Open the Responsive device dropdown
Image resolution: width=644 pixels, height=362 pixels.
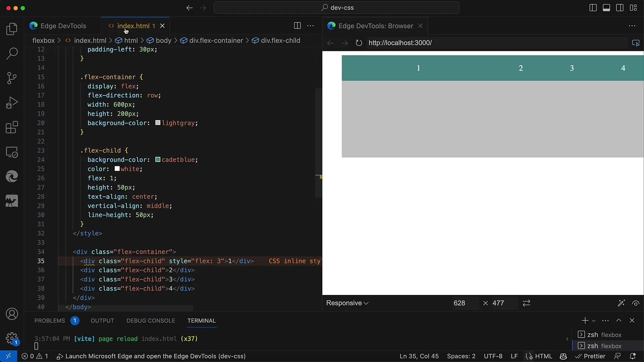[x=347, y=303]
